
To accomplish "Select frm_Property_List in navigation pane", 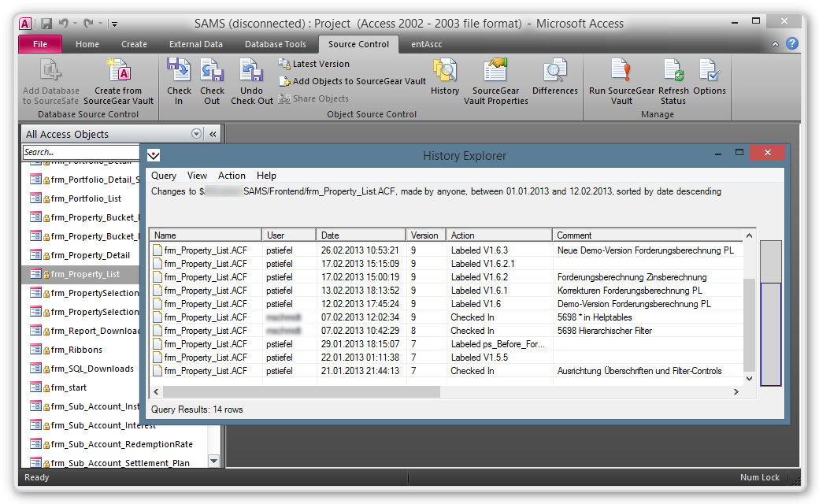I will 80,274.
